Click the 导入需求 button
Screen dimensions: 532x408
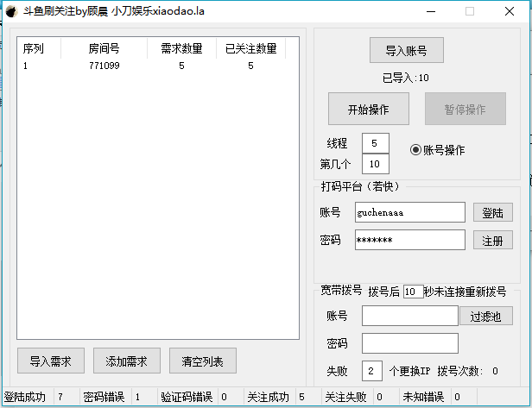pyautogui.click(x=50, y=361)
